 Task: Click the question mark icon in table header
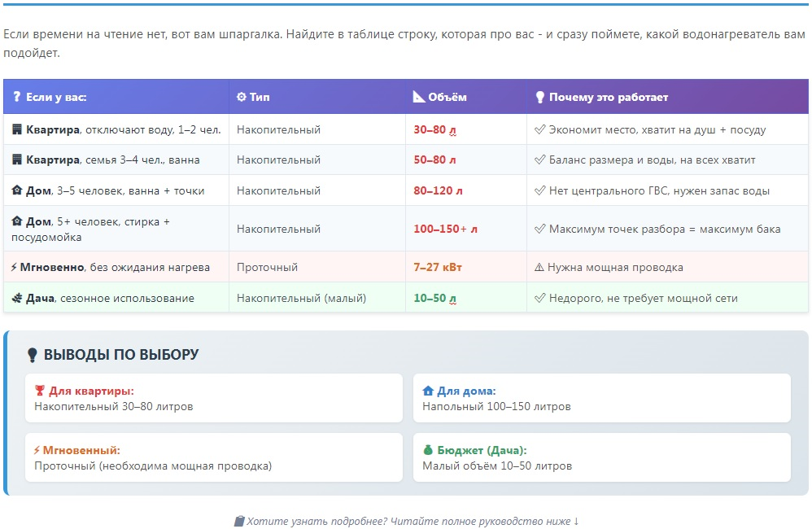click(x=16, y=97)
